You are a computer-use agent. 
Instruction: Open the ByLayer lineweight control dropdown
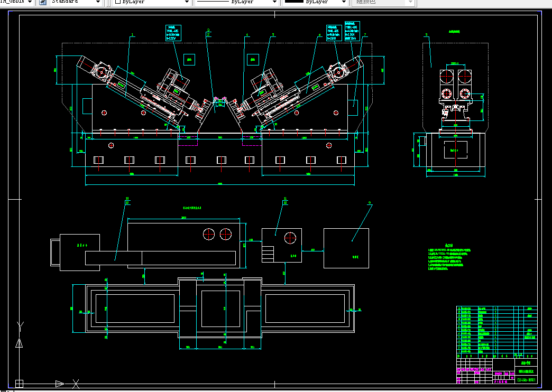click(315, 2)
